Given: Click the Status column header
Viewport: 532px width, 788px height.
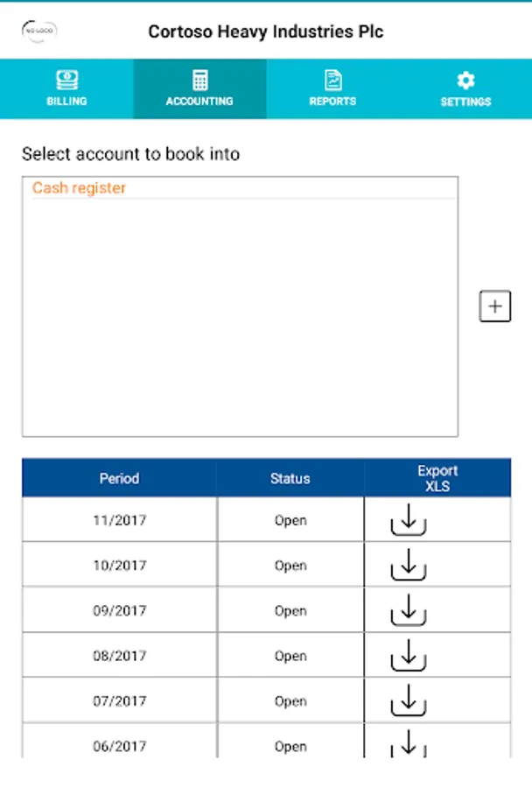Looking at the screenshot, I should point(290,479).
